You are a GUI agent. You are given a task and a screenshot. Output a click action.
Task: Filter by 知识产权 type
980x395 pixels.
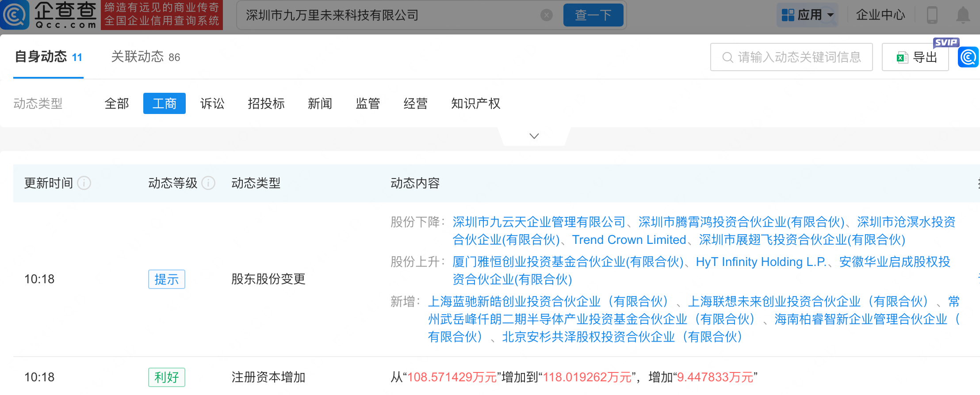point(476,103)
